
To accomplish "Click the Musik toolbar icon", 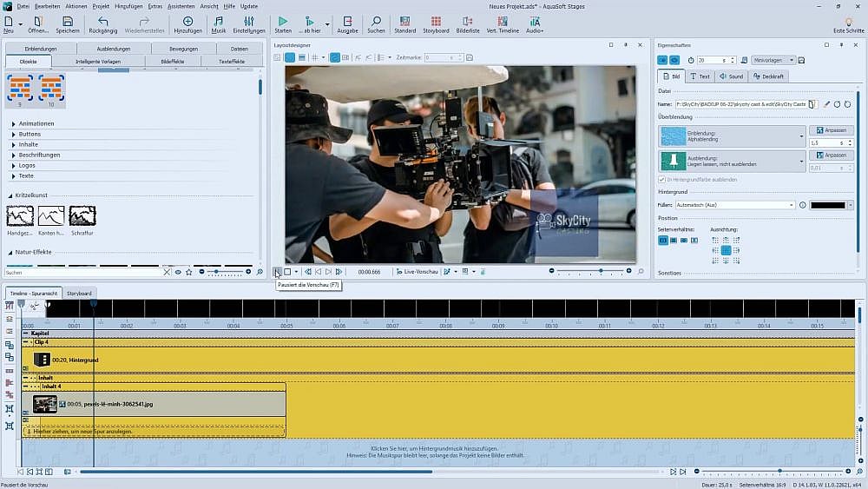I will tap(218, 22).
